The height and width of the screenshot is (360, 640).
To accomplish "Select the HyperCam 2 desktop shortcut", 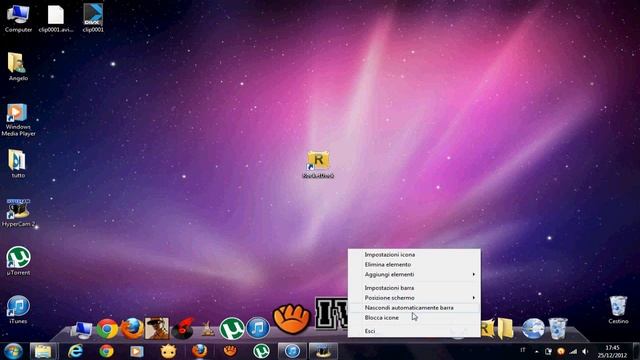I will (x=18, y=213).
